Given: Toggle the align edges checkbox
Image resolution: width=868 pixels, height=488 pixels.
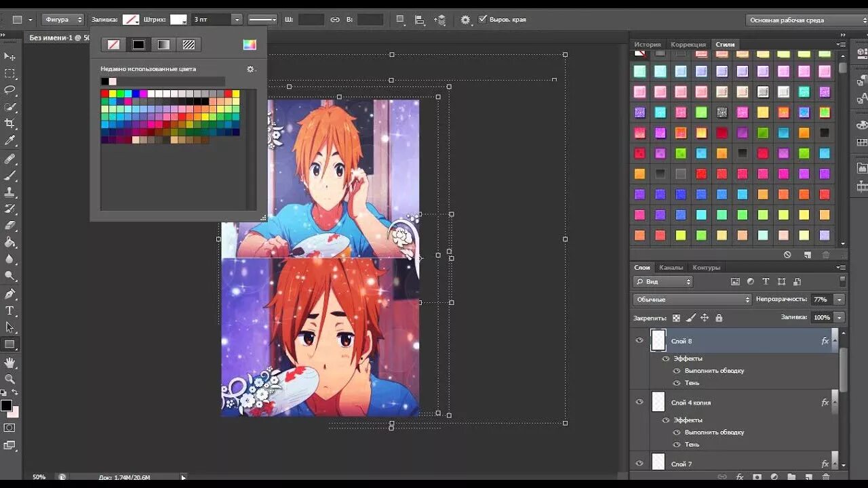Looking at the screenshot, I should 483,19.
